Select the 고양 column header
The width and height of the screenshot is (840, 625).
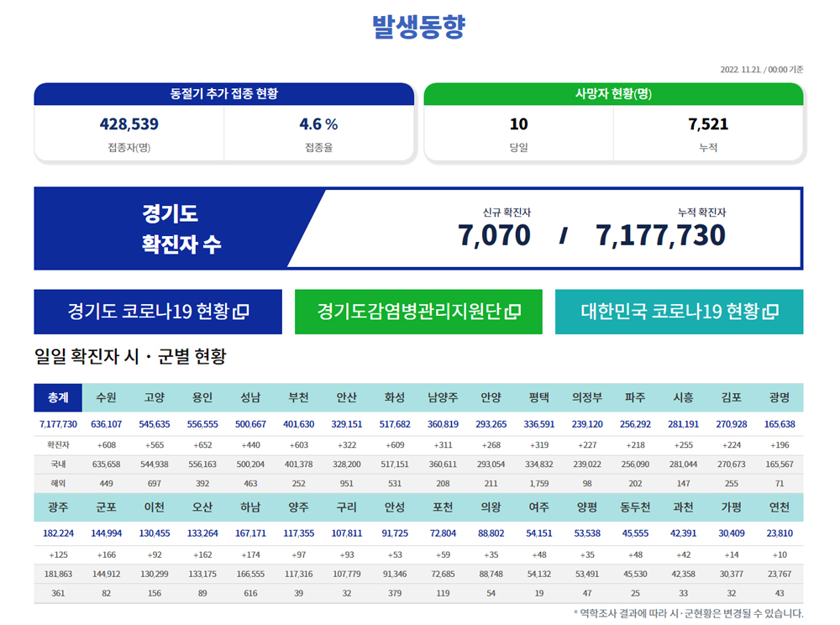pyautogui.click(x=155, y=397)
